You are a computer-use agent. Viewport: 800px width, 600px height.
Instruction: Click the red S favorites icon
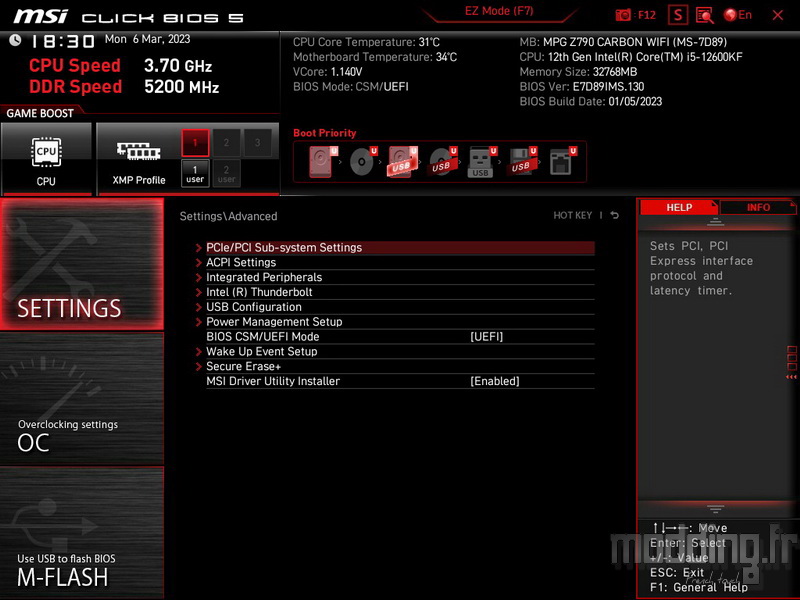(x=678, y=15)
